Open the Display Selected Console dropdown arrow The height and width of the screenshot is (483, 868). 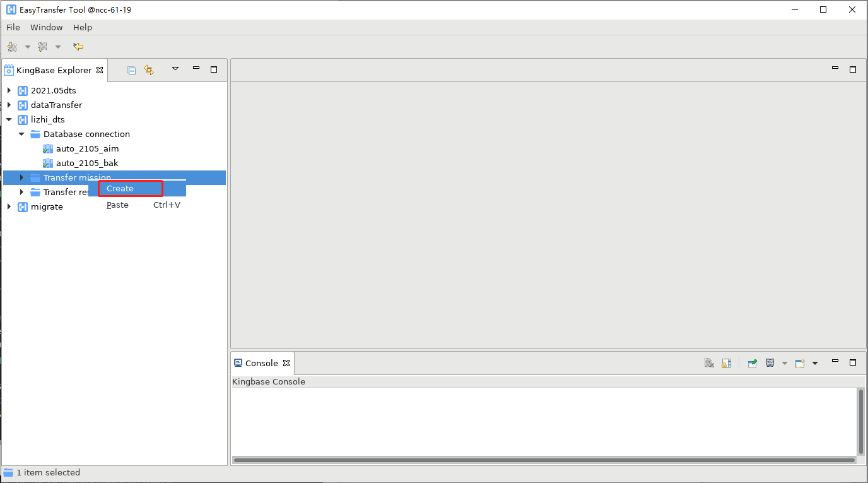(785, 363)
